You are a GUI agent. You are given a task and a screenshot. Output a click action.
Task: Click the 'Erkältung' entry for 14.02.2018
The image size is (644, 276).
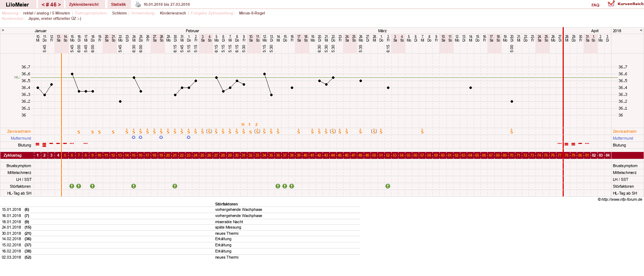pos(223,239)
